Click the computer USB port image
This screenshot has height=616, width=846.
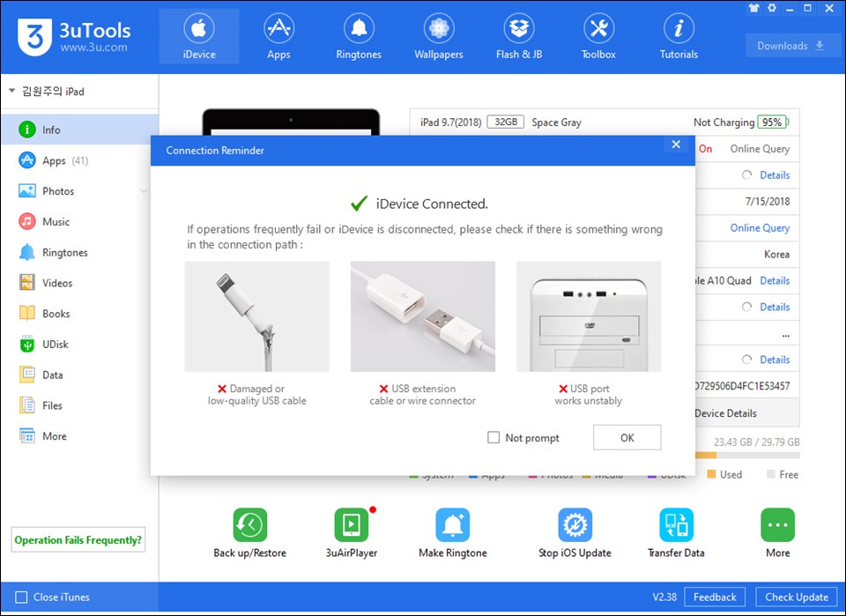coord(589,316)
